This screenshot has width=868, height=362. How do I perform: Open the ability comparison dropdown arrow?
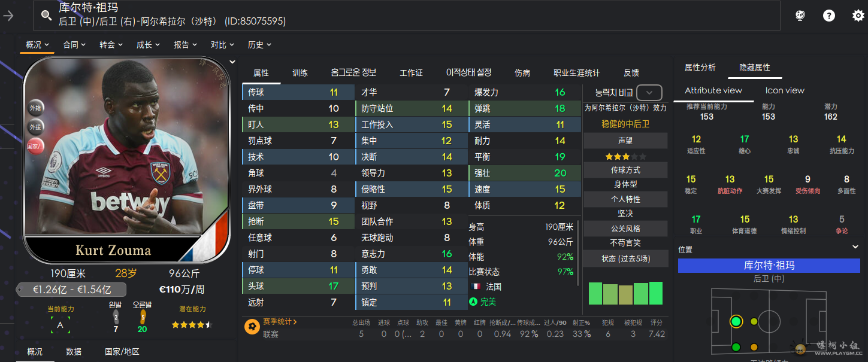point(649,93)
